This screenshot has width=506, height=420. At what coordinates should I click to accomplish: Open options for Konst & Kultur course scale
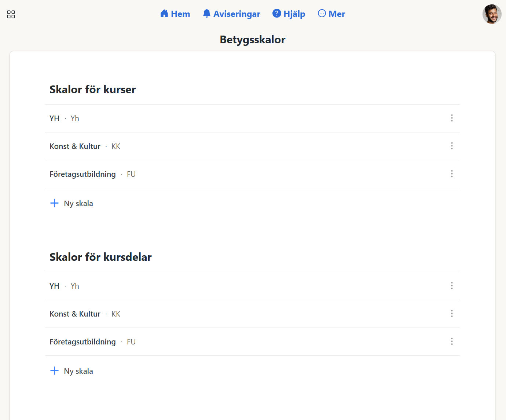click(452, 146)
